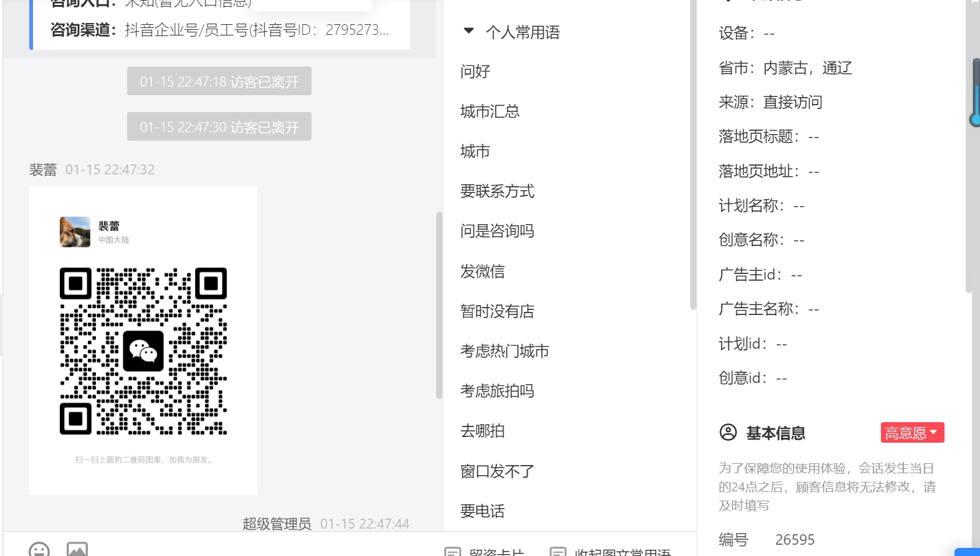
Task: Click the 设备 field
Action: [x=746, y=33]
